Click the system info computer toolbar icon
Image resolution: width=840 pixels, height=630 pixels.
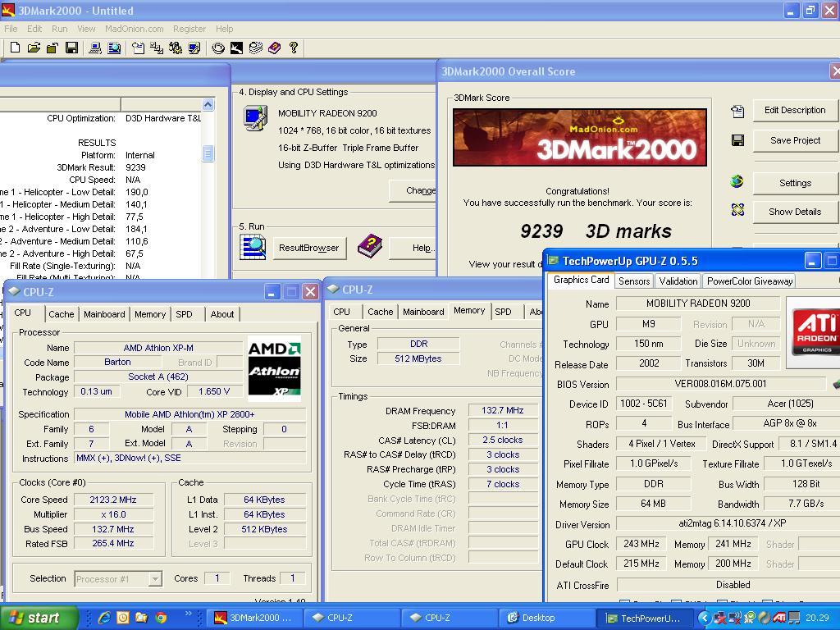(x=95, y=48)
